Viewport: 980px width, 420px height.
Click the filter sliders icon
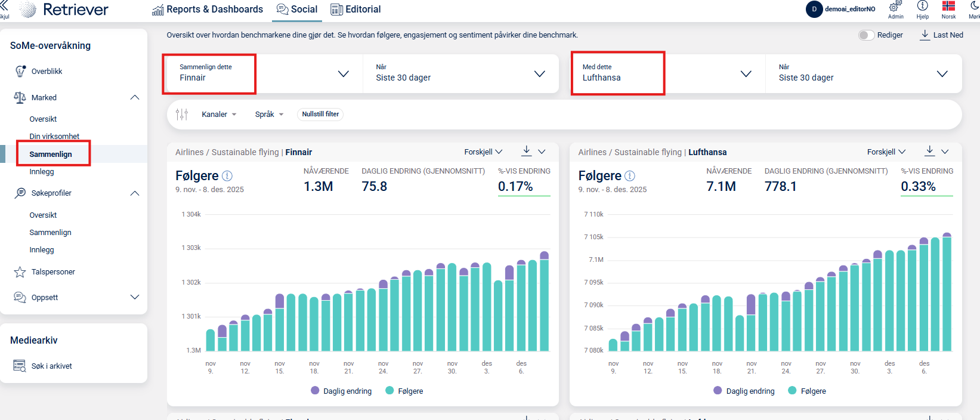point(182,114)
